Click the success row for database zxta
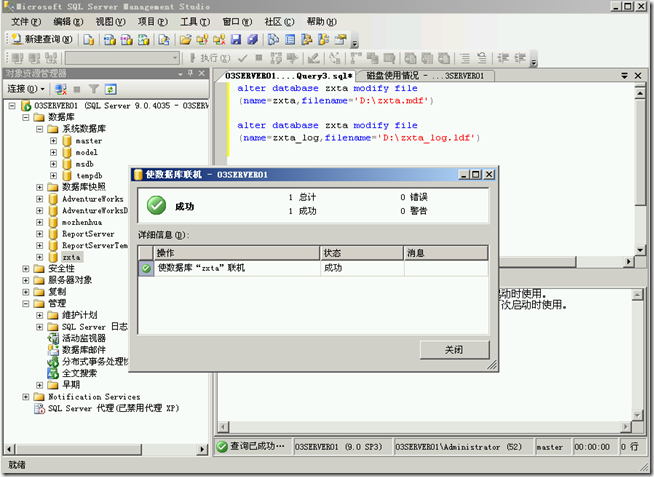 click(313, 268)
